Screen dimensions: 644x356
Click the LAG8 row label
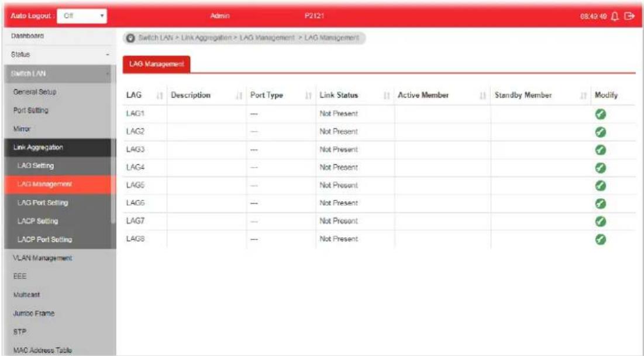click(x=135, y=239)
